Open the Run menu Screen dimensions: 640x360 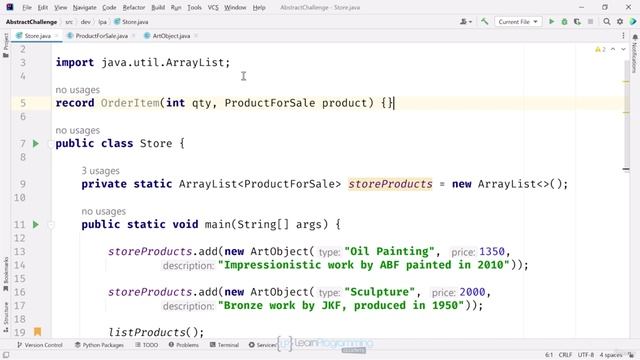pyautogui.click(x=176, y=7)
